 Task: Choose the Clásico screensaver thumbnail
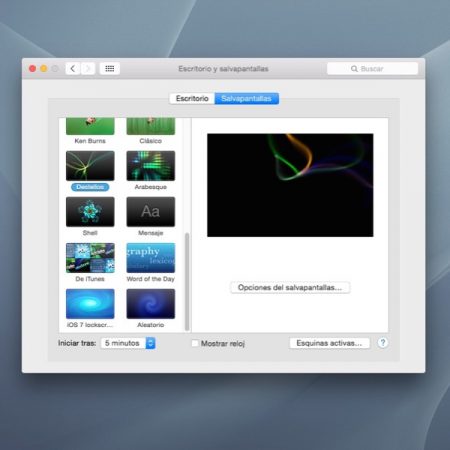click(151, 126)
